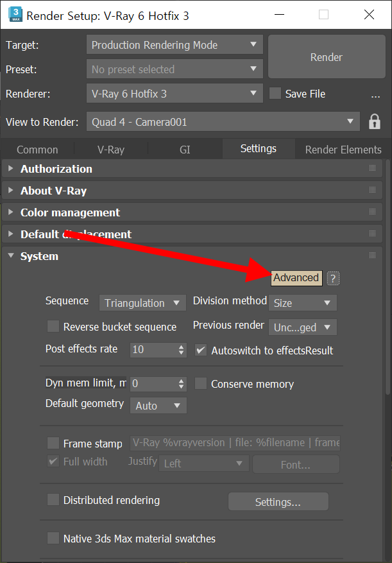The height and width of the screenshot is (563, 392).
Task: Enable the Save File checkbox
Action: pos(275,94)
